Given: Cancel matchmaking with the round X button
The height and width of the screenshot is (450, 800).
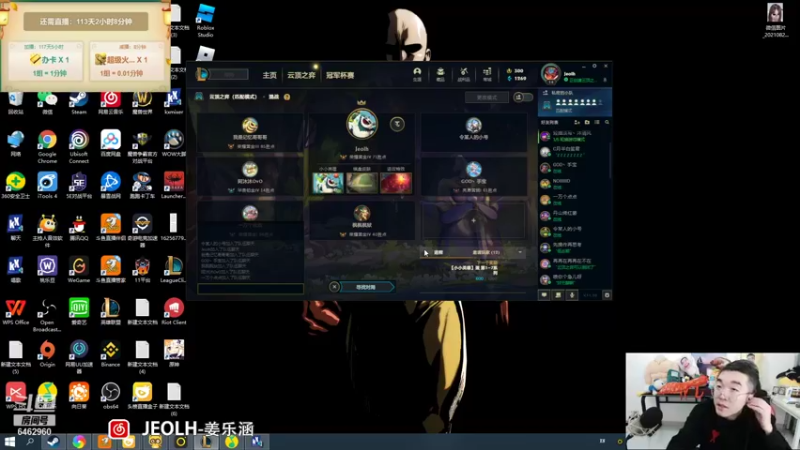Looking at the screenshot, I should [334, 287].
